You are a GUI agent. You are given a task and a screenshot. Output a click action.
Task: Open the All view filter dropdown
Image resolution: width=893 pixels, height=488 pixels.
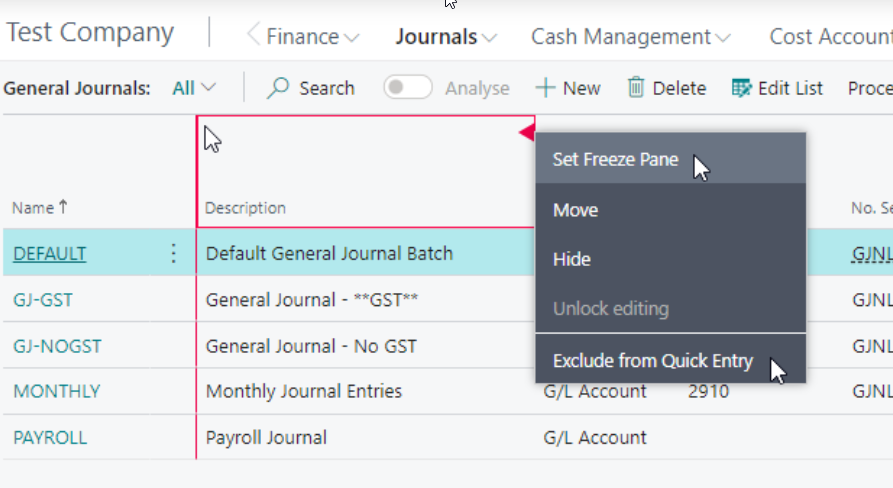pyautogui.click(x=194, y=88)
